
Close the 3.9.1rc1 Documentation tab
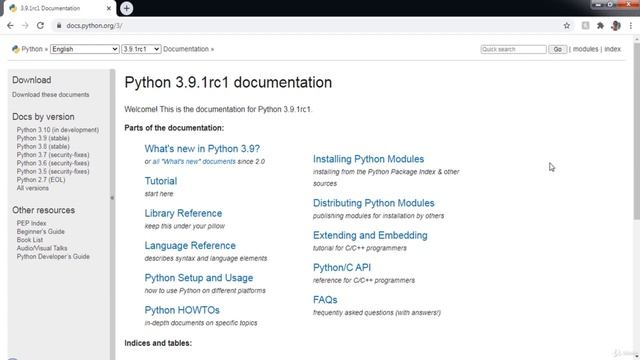click(109, 8)
